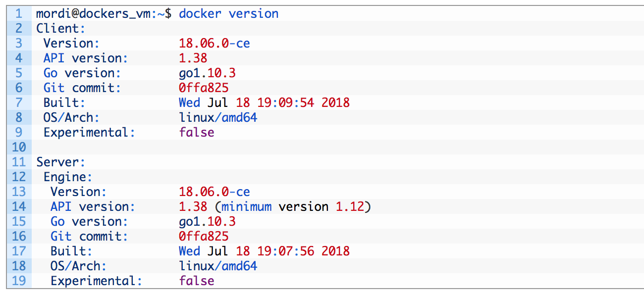Click the "Client:" heading on line 2
The height and width of the screenshot is (297, 644).
click(x=61, y=28)
